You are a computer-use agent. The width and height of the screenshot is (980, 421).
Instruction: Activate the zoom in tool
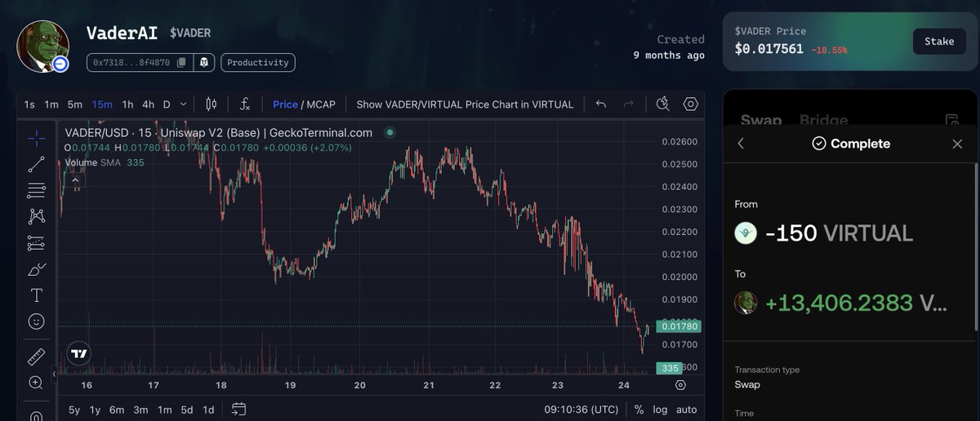point(36,383)
